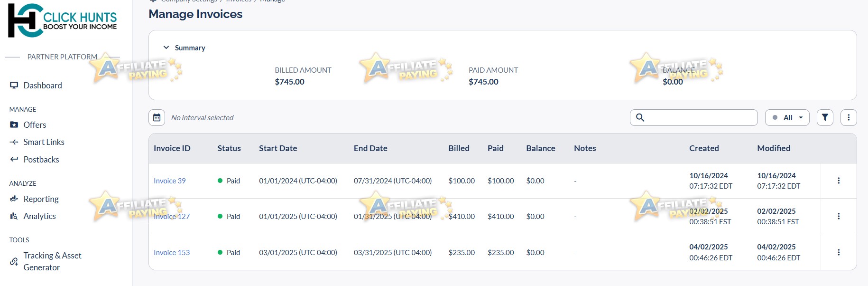Open the calendar date interval picker
This screenshot has height=286, width=868.
coord(157,117)
